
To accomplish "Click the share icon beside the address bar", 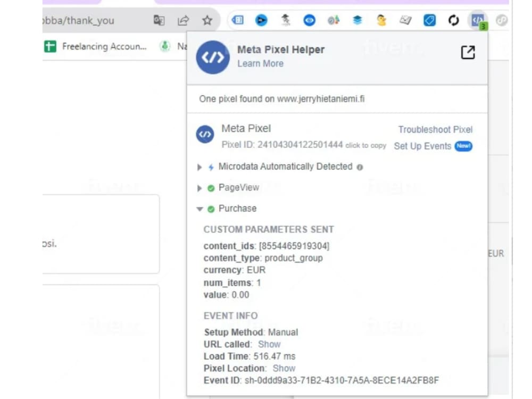I will (182, 20).
